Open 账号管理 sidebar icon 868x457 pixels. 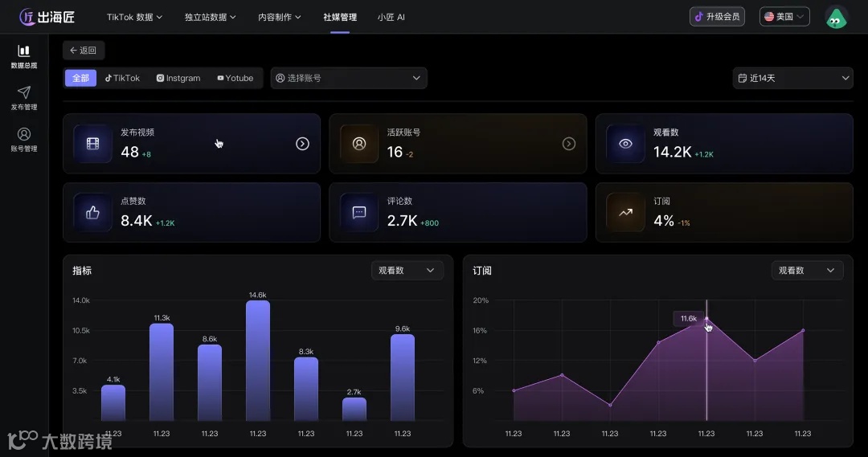[24, 134]
